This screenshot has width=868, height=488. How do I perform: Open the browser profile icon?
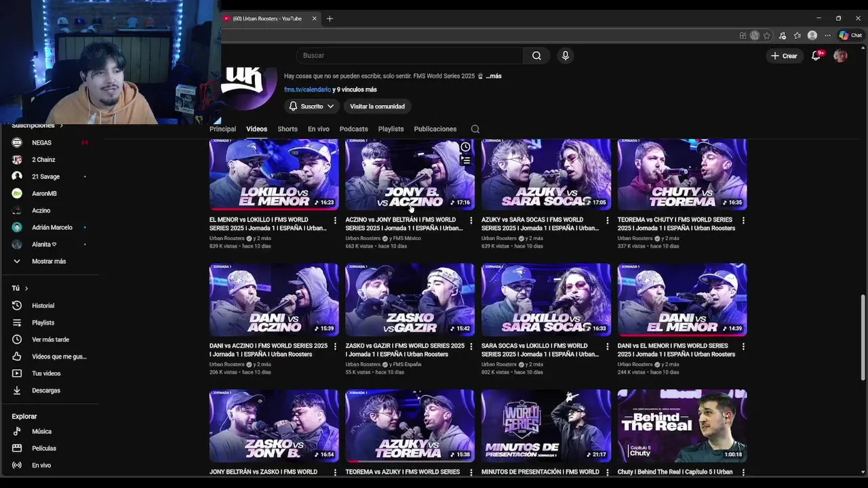(812, 35)
